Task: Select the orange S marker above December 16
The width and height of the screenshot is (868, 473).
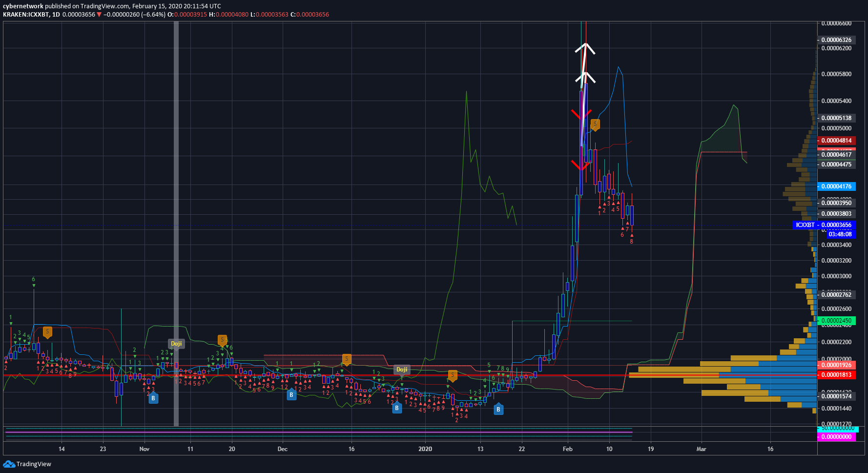Action: pyautogui.click(x=347, y=360)
